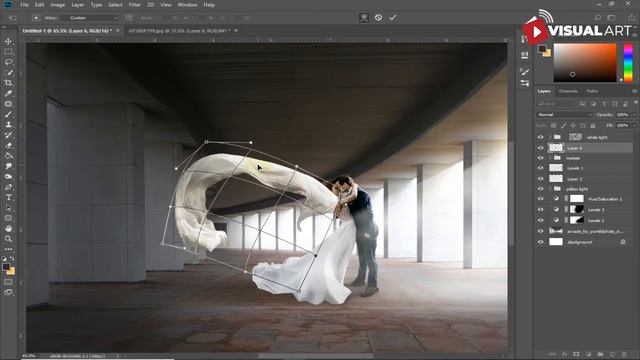This screenshot has width=640, height=360.
Task: Select the Magic Wand tool
Action: coord(8,73)
